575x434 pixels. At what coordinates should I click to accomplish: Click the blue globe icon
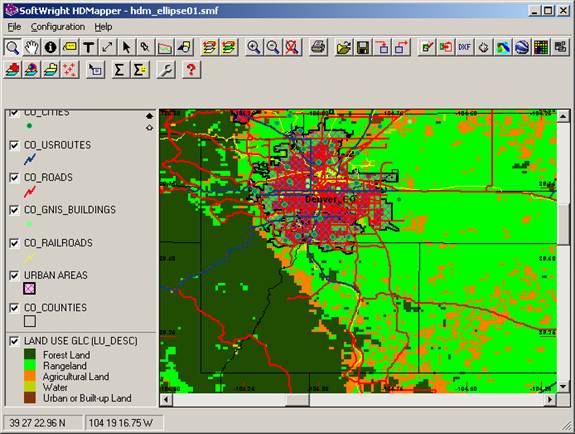[522, 47]
